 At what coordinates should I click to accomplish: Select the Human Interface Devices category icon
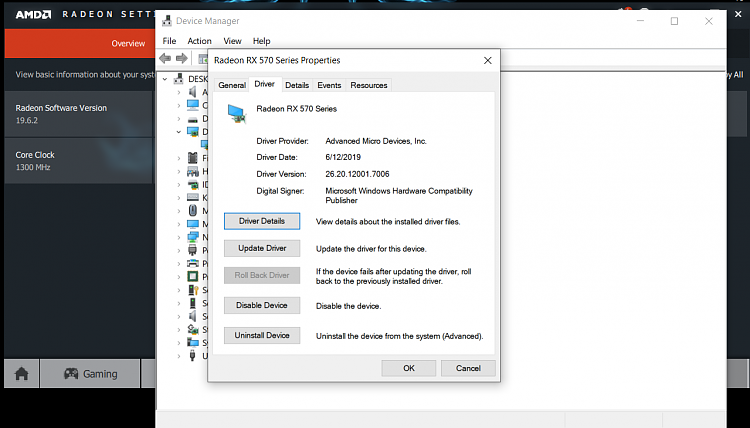click(x=193, y=171)
